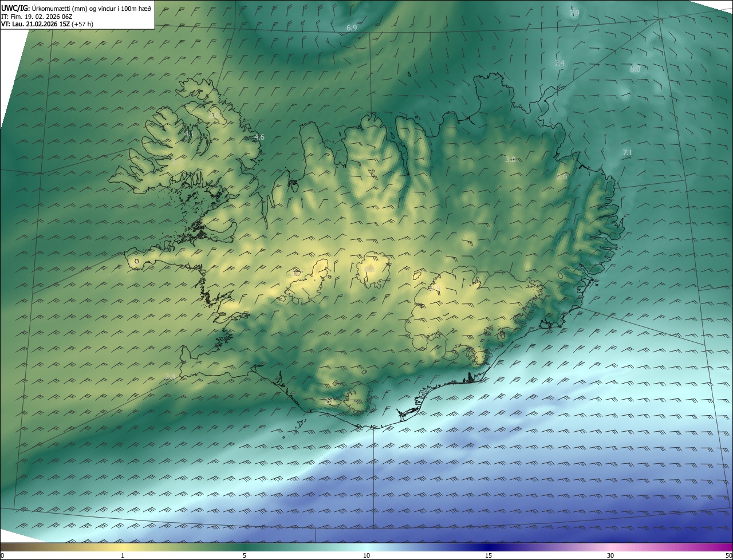This screenshot has height=560, width=733.
Task: Click the 7.4 value label on the map
Action: [x=559, y=63]
